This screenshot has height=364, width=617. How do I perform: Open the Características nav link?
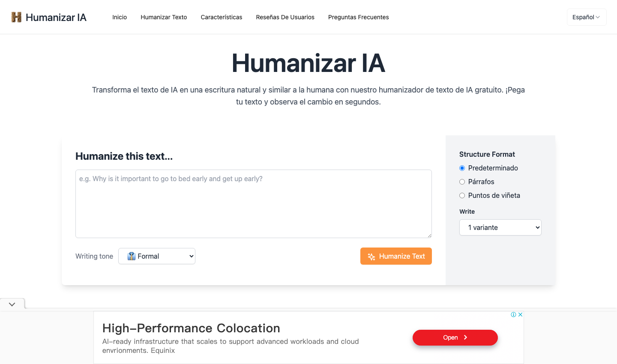(x=222, y=17)
